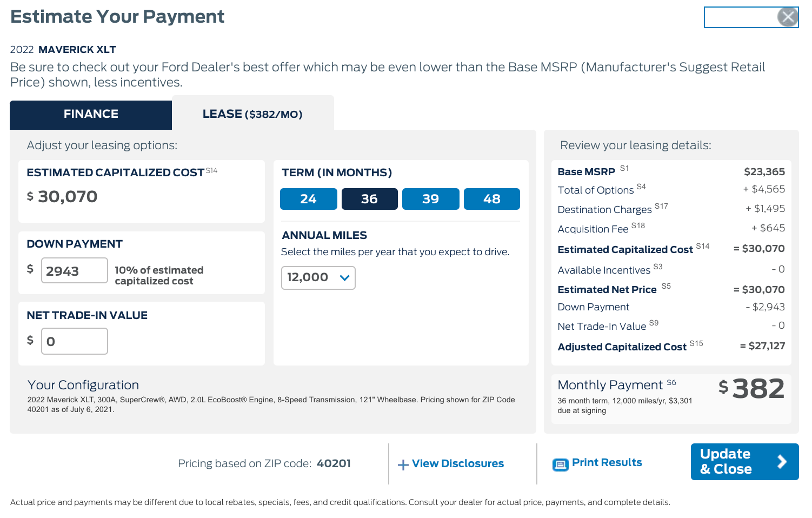Click the net trade-in value field
The image size is (812, 518).
pyautogui.click(x=75, y=341)
